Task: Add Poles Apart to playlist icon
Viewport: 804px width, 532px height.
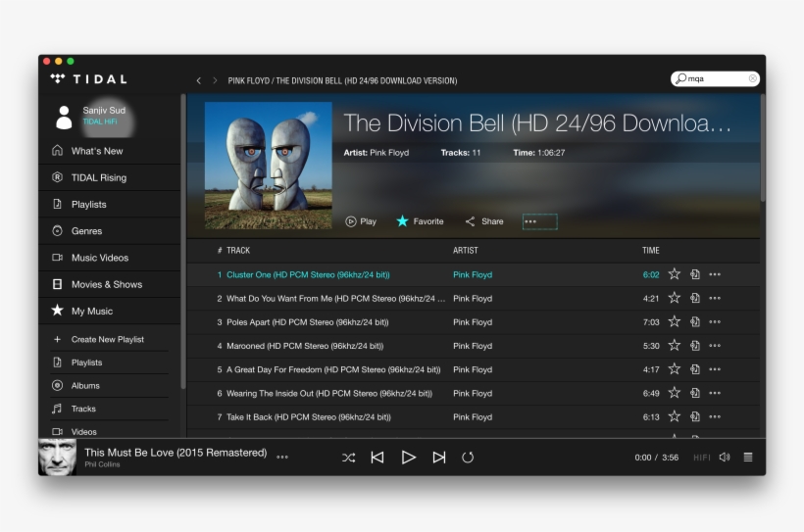Action: point(695,322)
